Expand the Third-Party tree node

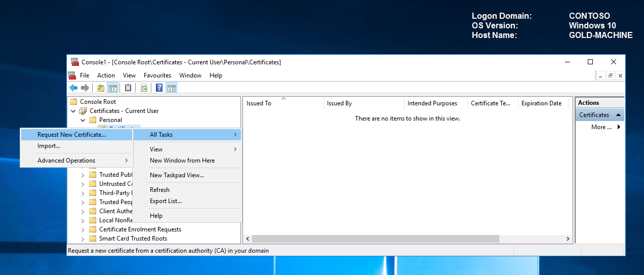[x=83, y=192]
